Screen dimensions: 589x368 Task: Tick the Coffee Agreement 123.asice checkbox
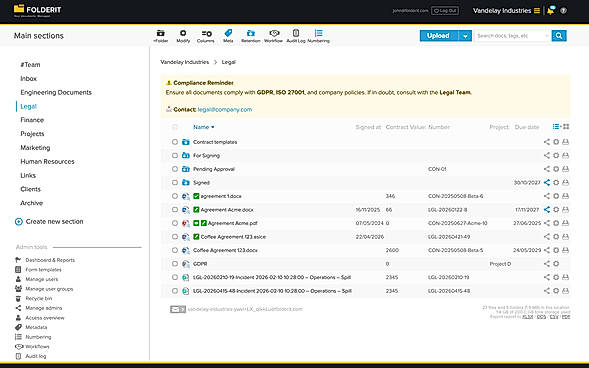pos(175,237)
